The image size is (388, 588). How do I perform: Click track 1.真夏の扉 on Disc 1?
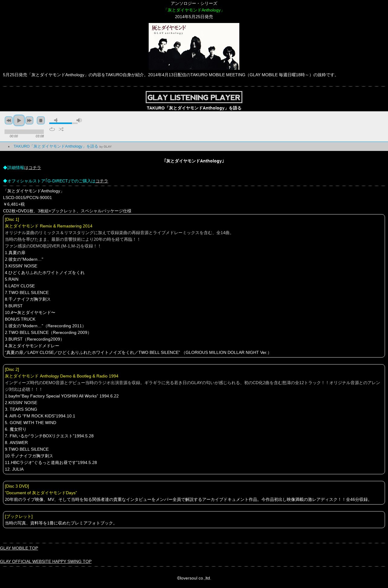pyautogui.click(x=15, y=253)
